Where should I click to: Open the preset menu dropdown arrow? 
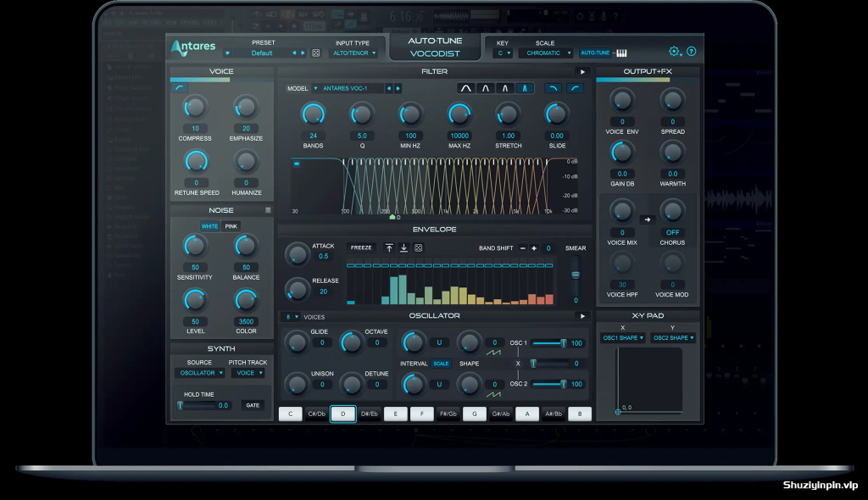click(x=227, y=53)
